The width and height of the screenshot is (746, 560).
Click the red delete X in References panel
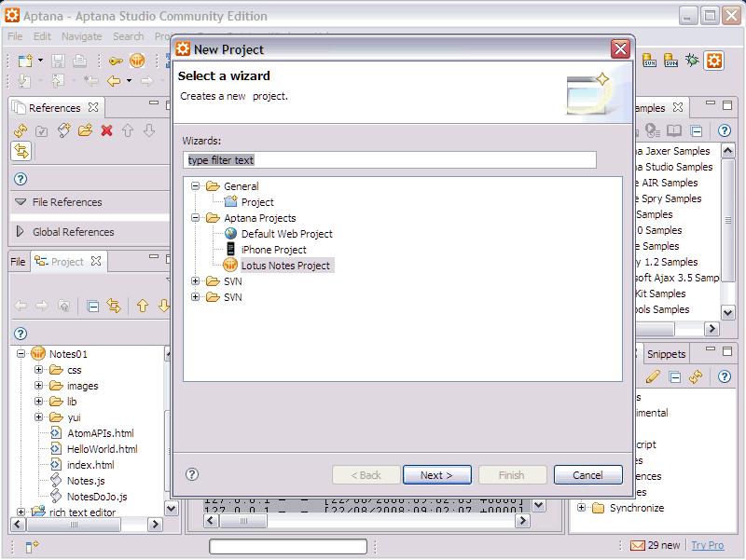tap(106, 130)
